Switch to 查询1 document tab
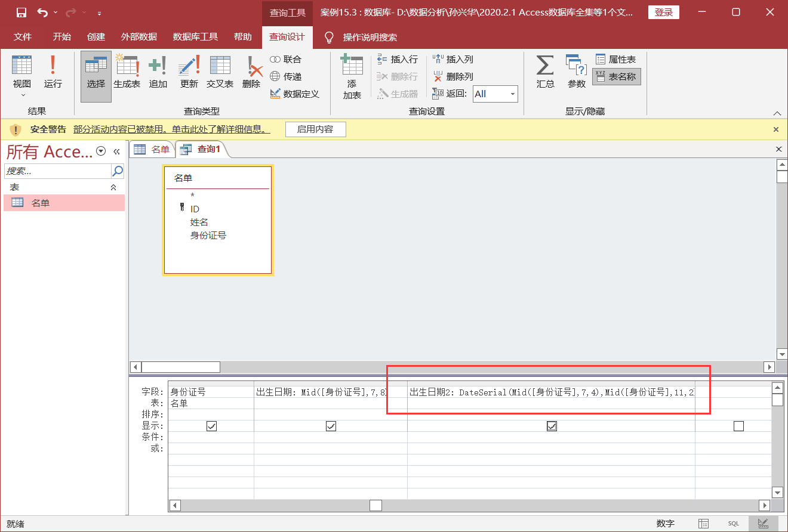Image resolution: width=788 pixels, height=532 pixels. [x=201, y=150]
